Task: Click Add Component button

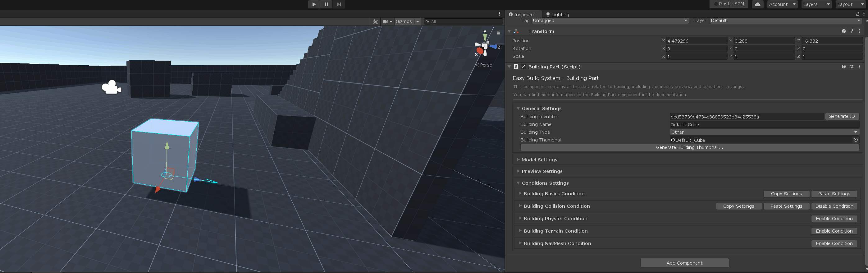Action: coord(684,263)
